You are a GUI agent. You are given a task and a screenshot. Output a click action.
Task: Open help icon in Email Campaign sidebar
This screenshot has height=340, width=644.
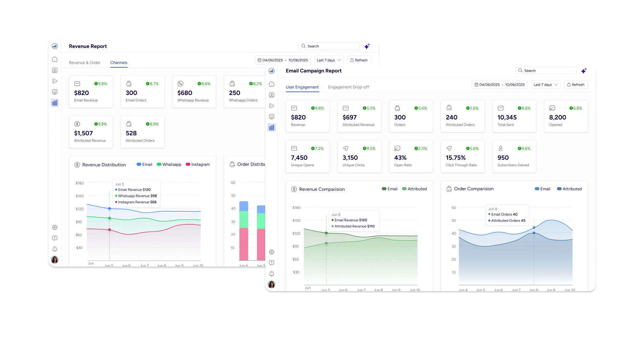(x=271, y=263)
